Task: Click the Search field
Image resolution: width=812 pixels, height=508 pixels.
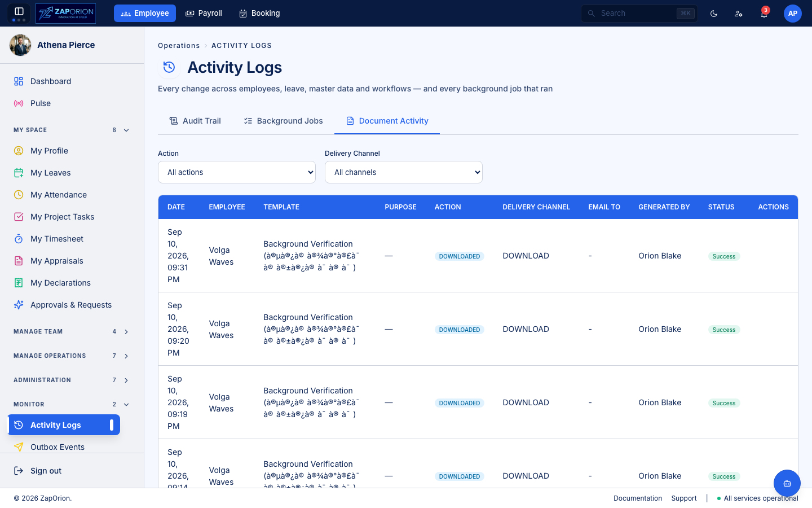Action: 639,14
